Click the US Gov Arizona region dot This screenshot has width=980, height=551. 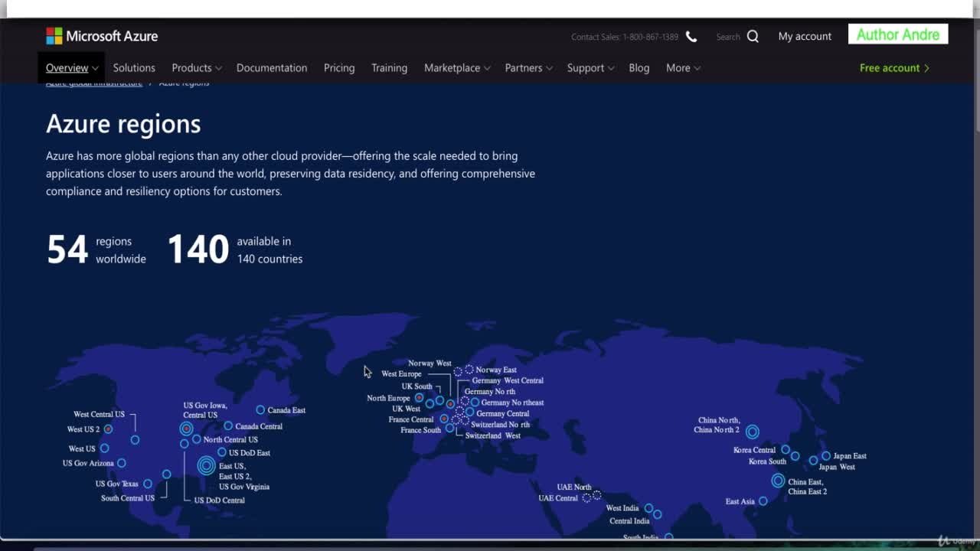[122, 463]
